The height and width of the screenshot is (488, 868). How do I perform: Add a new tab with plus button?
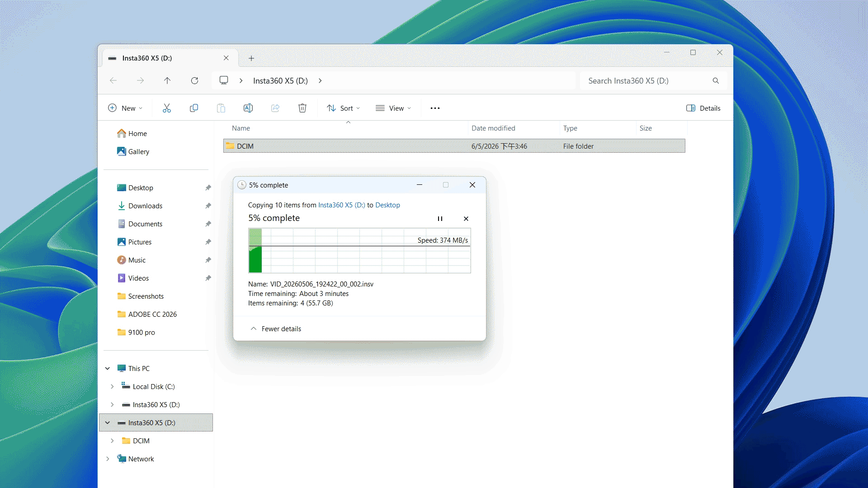(x=251, y=58)
